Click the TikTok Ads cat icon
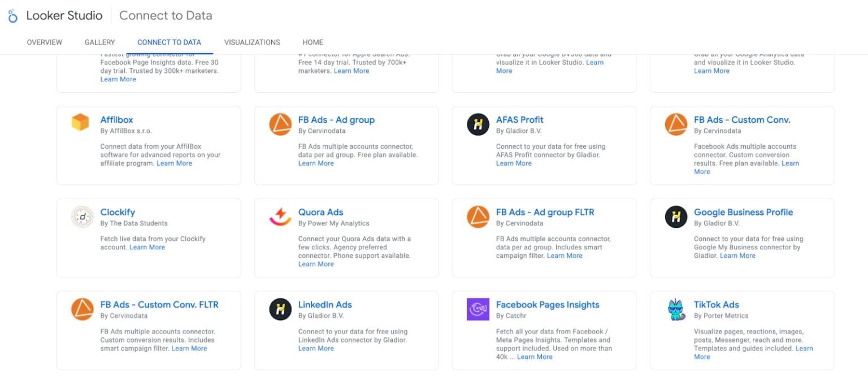The image size is (868, 377). pyautogui.click(x=676, y=309)
